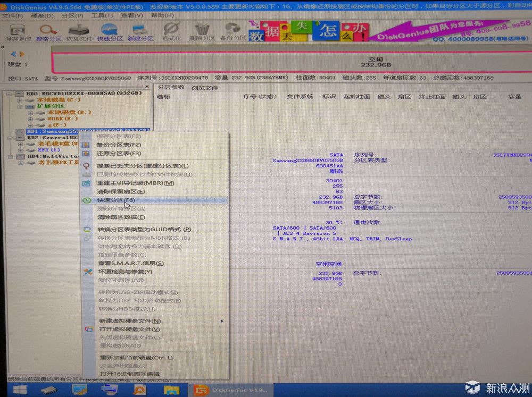Expand 本地磁盘 (D:) tree node
The image size is (532, 397).
tap(30, 113)
